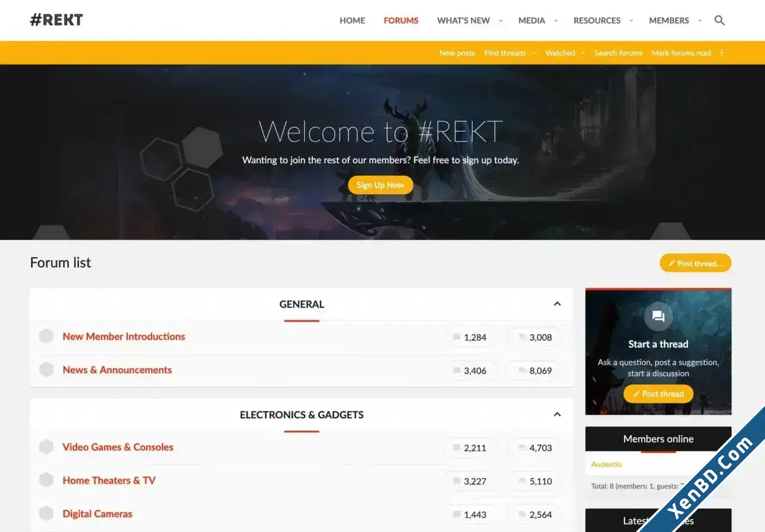Image resolution: width=765 pixels, height=532 pixels.
Task: Expand the What's New dropdown arrow
Action: [x=501, y=21]
